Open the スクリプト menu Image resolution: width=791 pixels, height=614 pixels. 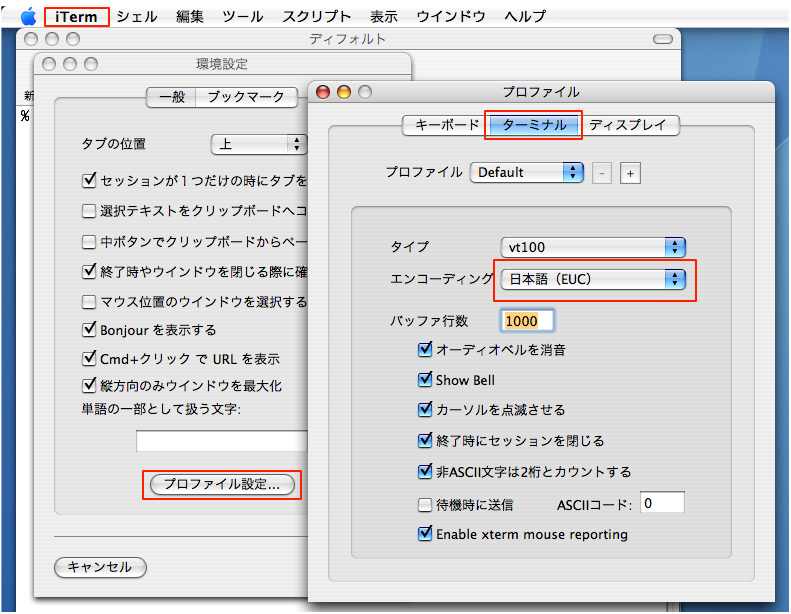(316, 17)
